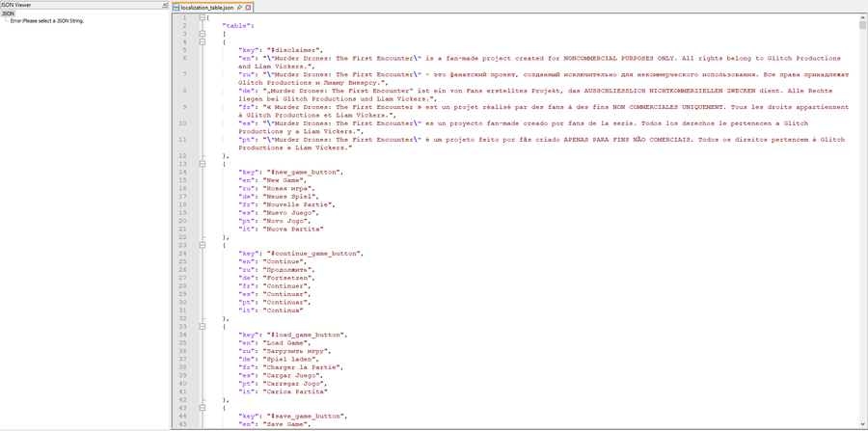Viewport: 868px width, 431px height.
Task: Click the "Nouvelle Partie" string
Action: pos(299,204)
